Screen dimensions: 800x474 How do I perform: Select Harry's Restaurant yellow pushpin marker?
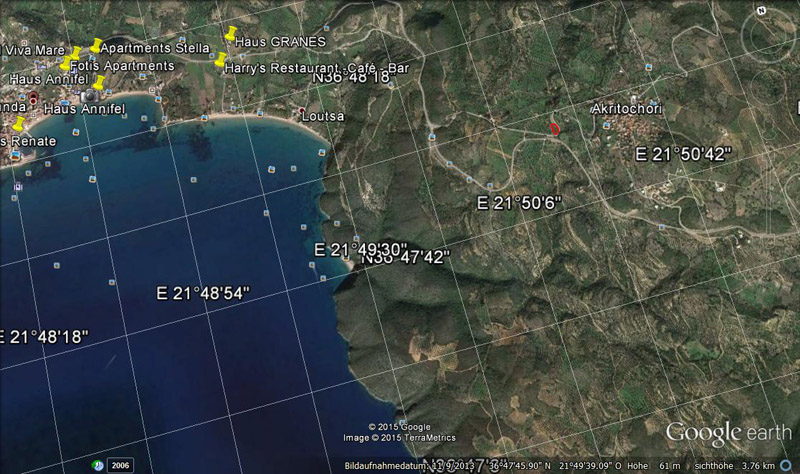click(220, 60)
